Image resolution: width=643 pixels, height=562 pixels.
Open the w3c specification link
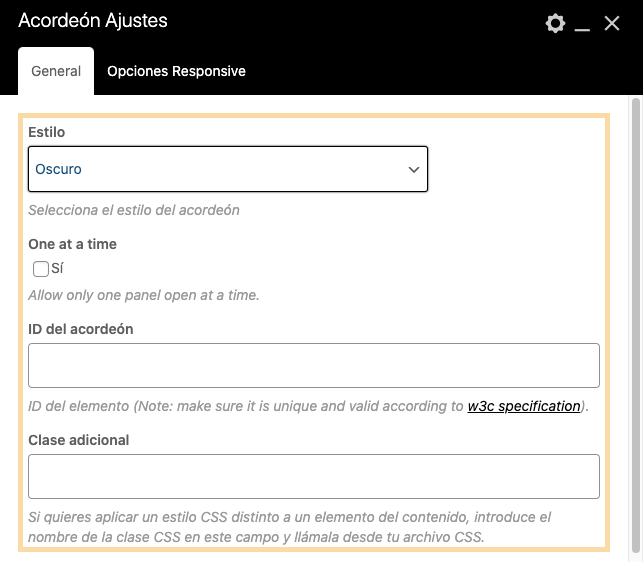click(x=524, y=406)
